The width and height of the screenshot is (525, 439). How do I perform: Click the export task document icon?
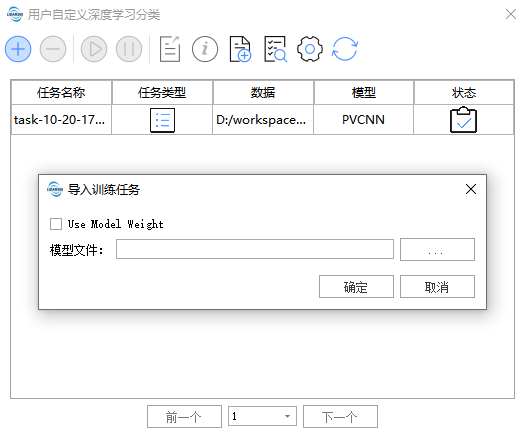click(x=170, y=49)
